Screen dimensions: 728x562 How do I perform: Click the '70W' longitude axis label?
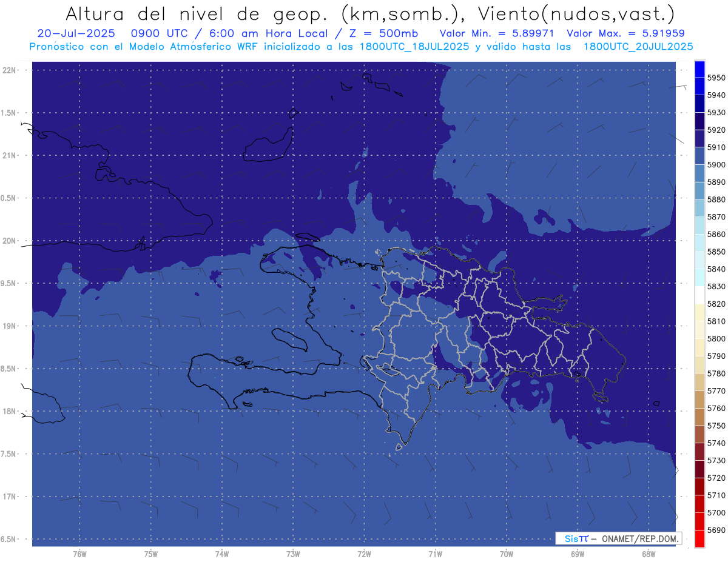pos(506,554)
